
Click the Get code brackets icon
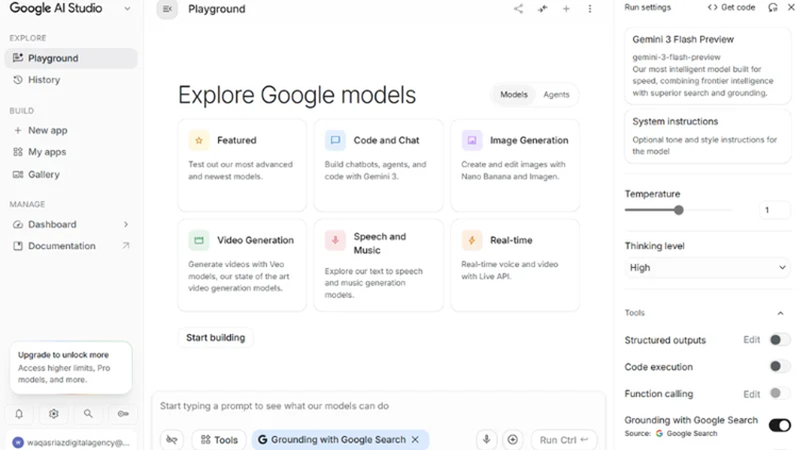pos(712,7)
